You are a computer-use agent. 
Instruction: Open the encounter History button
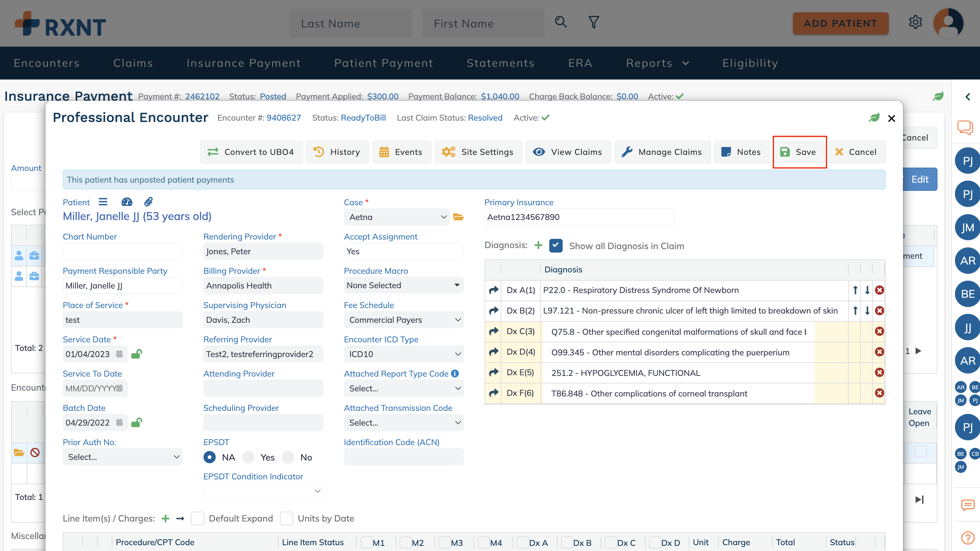coord(337,152)
